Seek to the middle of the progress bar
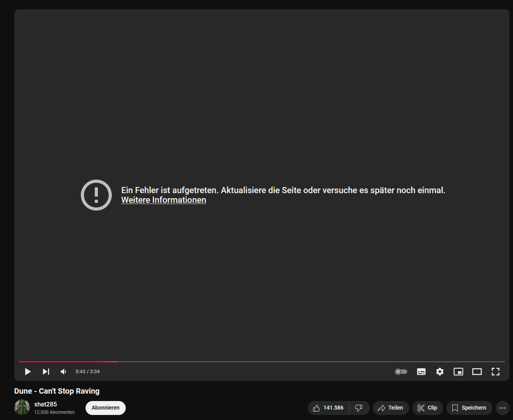 tap(262, 362)
